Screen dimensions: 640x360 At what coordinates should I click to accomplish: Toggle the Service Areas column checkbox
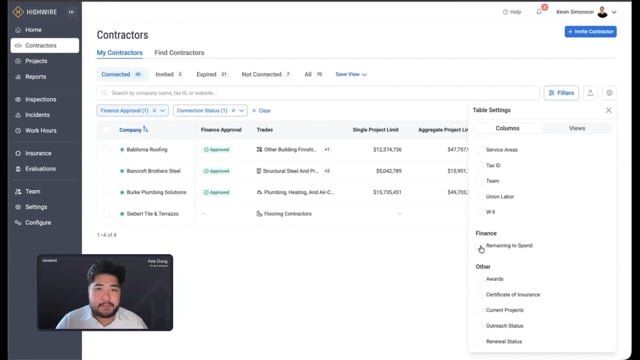(x=480, y=150)
